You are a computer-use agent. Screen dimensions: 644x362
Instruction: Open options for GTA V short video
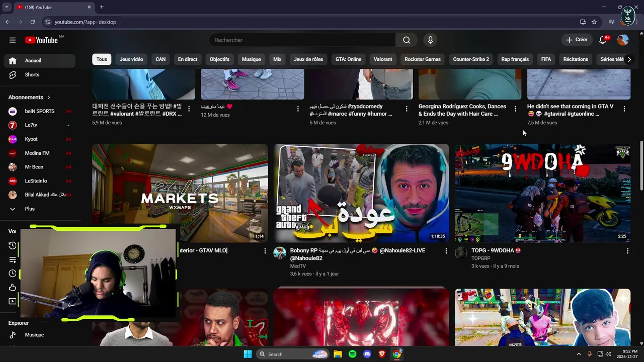point(624,109)
